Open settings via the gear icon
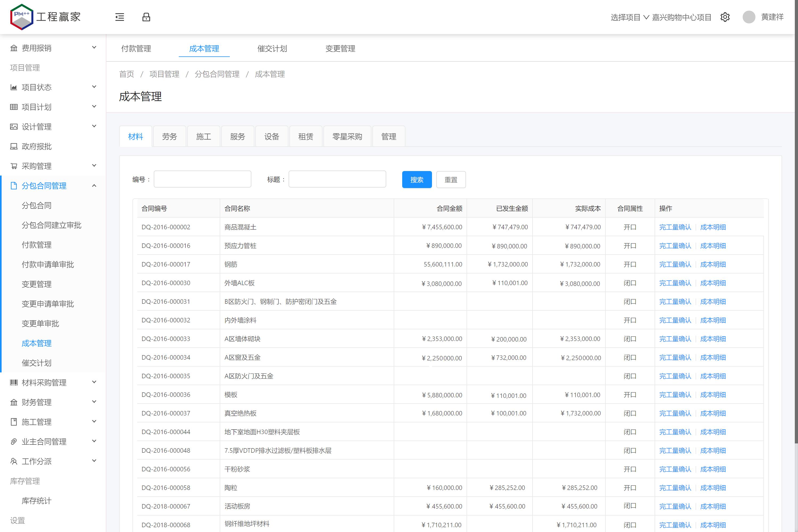Image resolution: width=798 pixels, height=532 pixels. 725,17
